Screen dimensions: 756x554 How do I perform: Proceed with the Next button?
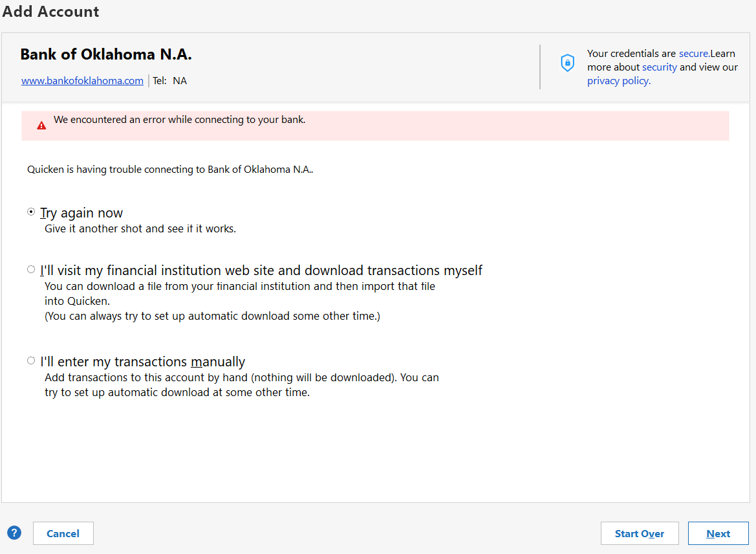718,533
